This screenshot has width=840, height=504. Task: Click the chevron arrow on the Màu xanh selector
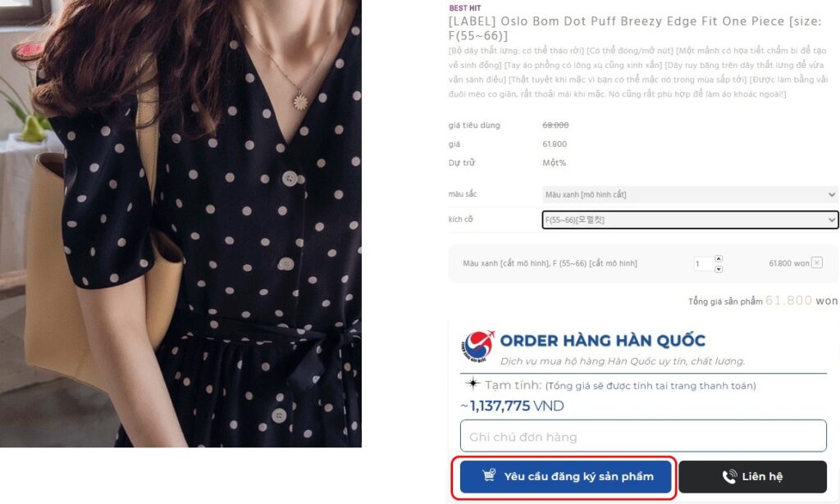[832, 194]
